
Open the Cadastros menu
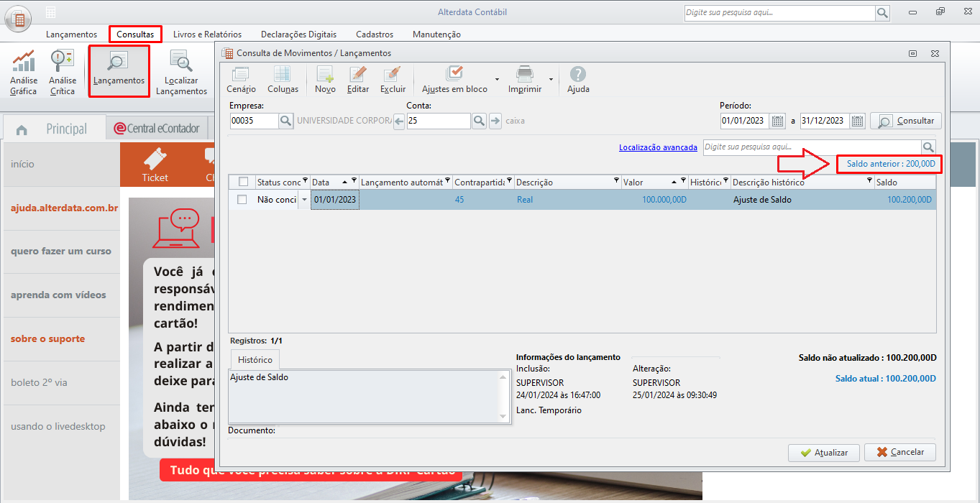point(375,34)
